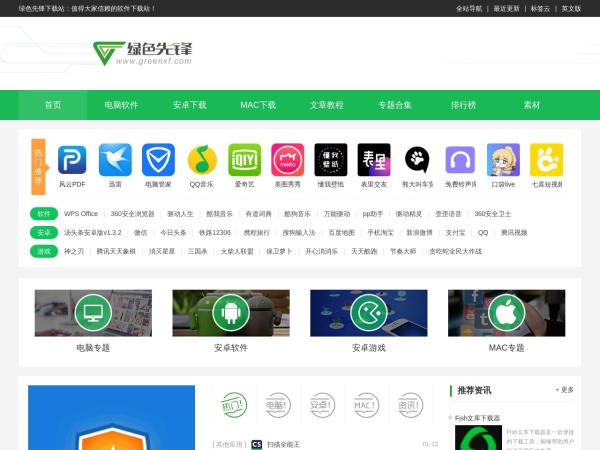Click the blue shield banner image

111,417
